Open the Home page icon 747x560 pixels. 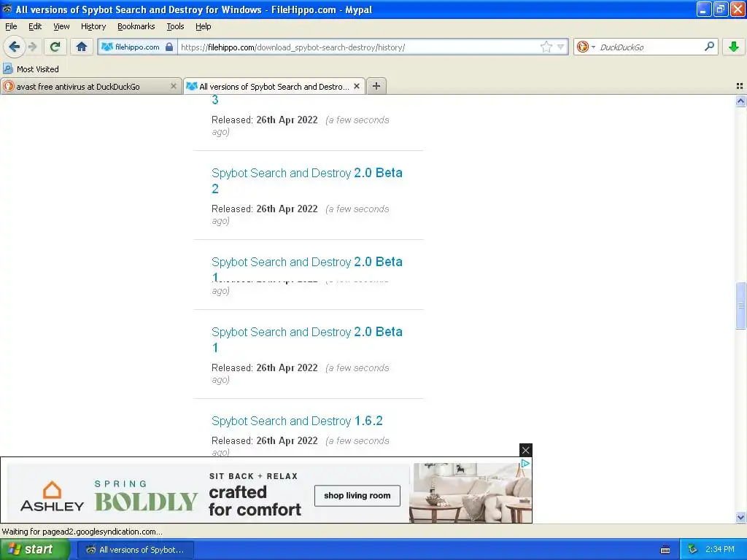82,47
